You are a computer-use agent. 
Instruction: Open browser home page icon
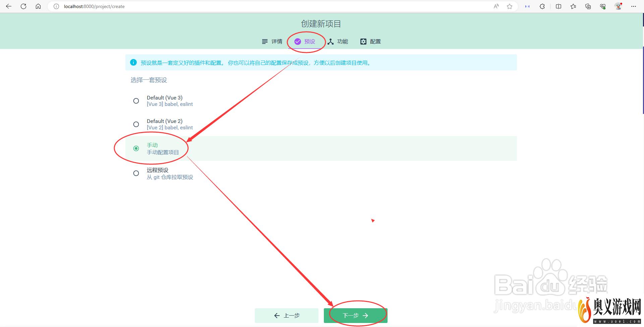tap(38, 6)
